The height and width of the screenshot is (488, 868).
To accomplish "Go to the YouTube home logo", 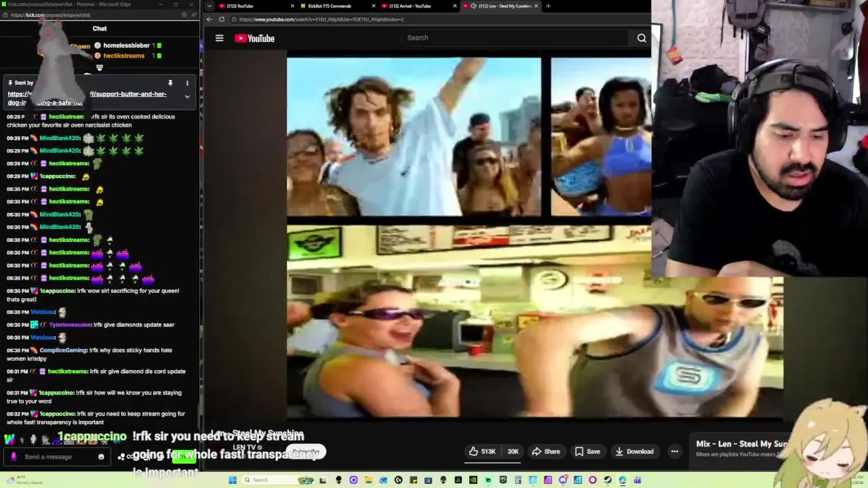I will click(x=254, y=39).
